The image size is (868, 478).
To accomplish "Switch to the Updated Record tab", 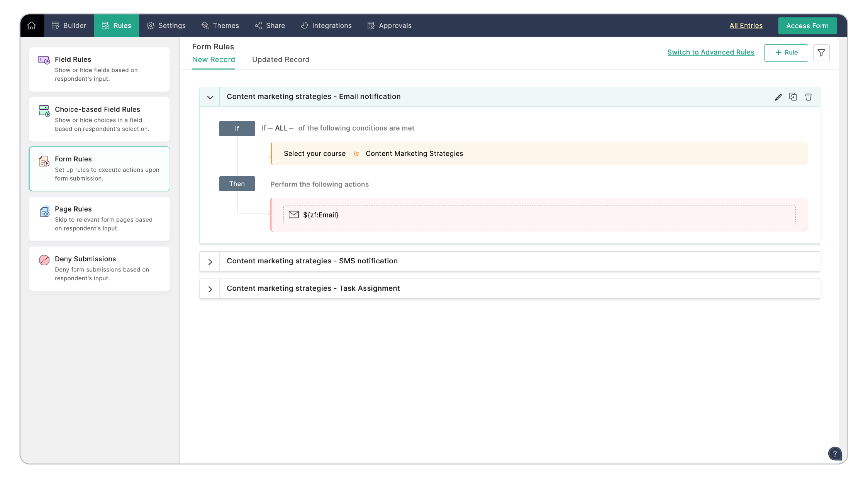I will [x=281, y=59].
